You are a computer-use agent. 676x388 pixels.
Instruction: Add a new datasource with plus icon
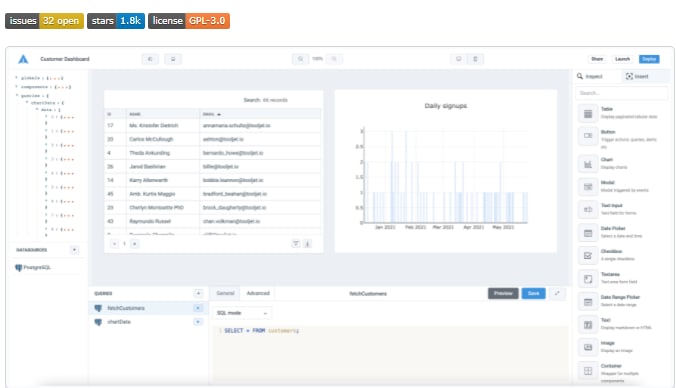coord(74,250)
